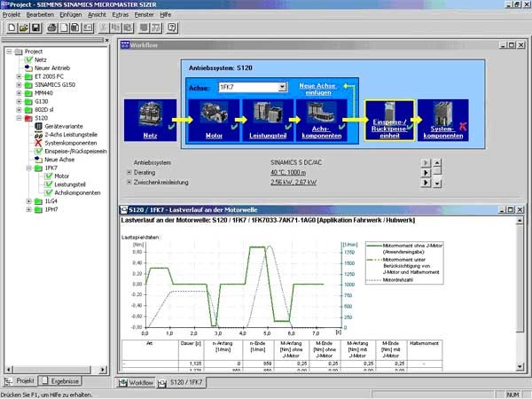The width and height of the screenshot is (532, 399).
Task: Select the Achskomponenten checked tree item
Action: (77, 192)
